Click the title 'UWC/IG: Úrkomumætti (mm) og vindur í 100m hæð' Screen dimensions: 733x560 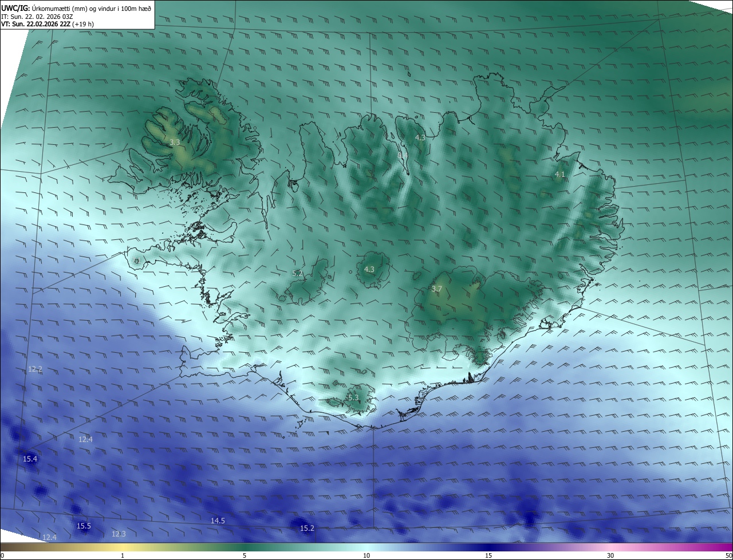[76, 8]
